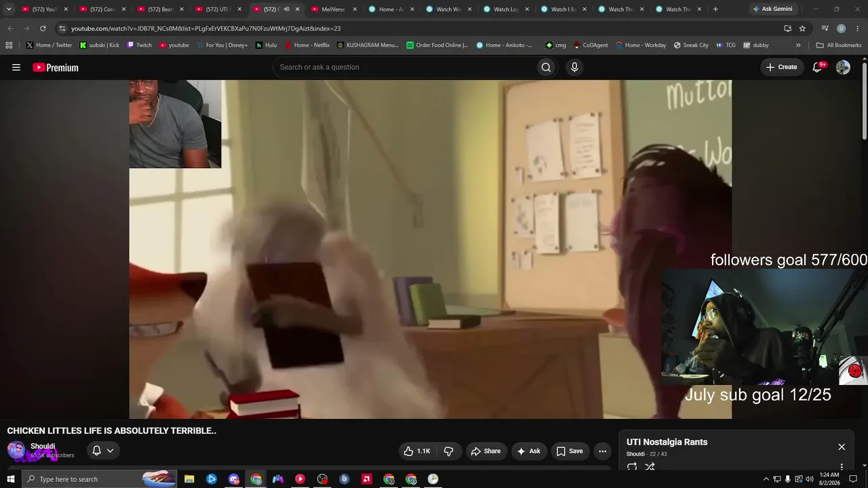868x488 pixels.
Task: Open File Explorer from the taskbar
Action: point(189,479)
